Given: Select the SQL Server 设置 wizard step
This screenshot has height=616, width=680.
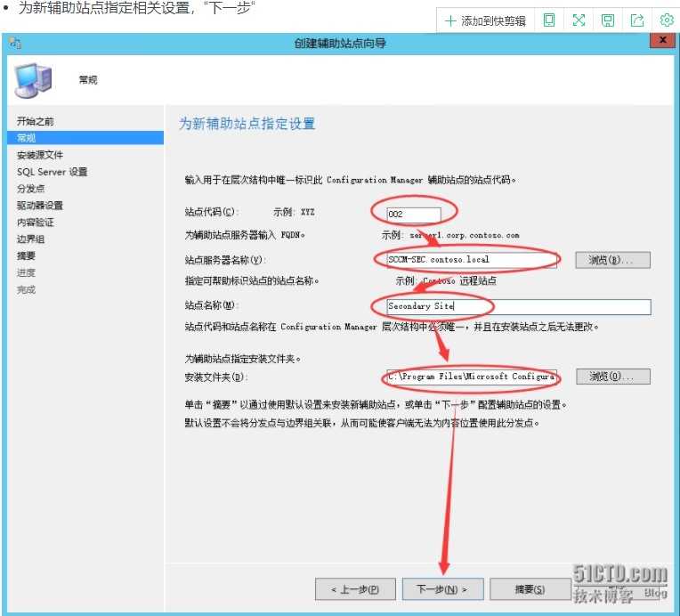Looking at the screenshot, I should [x=52, y=172].
